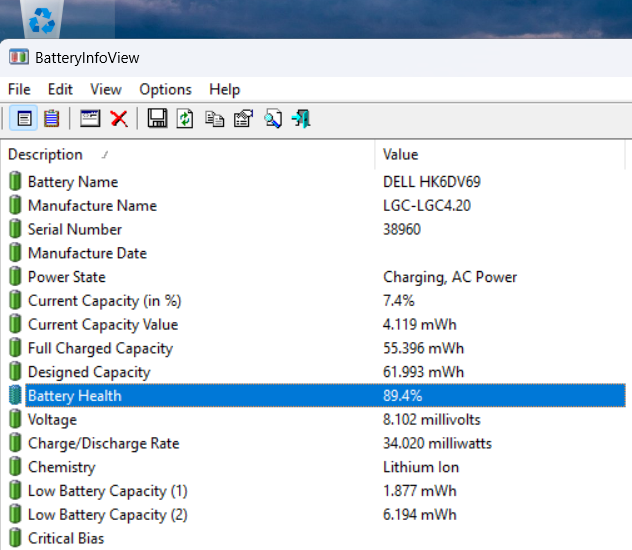Screen dimensions: 632x550
Task: Click the battery icon beside Critical Bias
Action: 15,538
